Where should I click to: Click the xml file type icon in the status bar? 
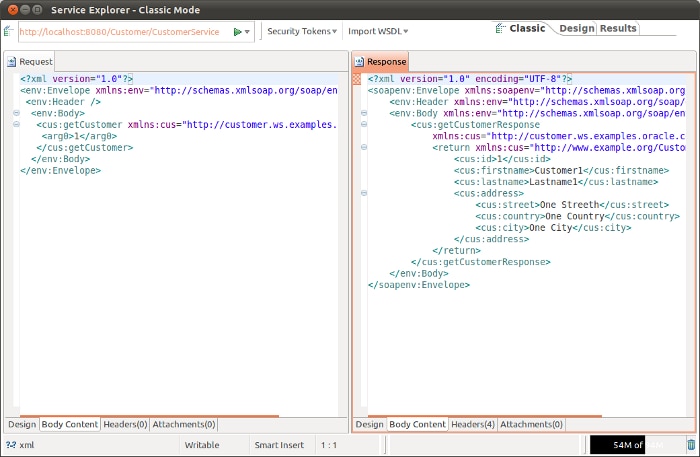(x=10, y=444)
